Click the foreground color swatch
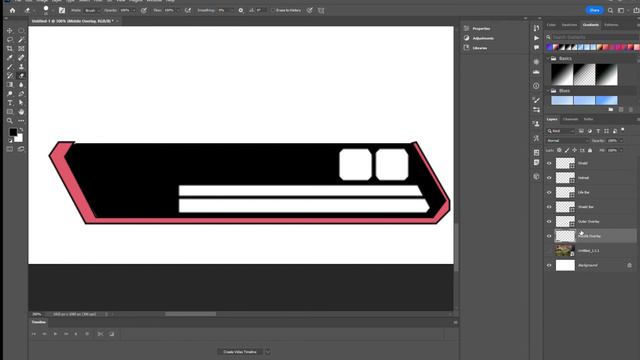The width and height of the screenshot is (640, 360). point(13,132)
